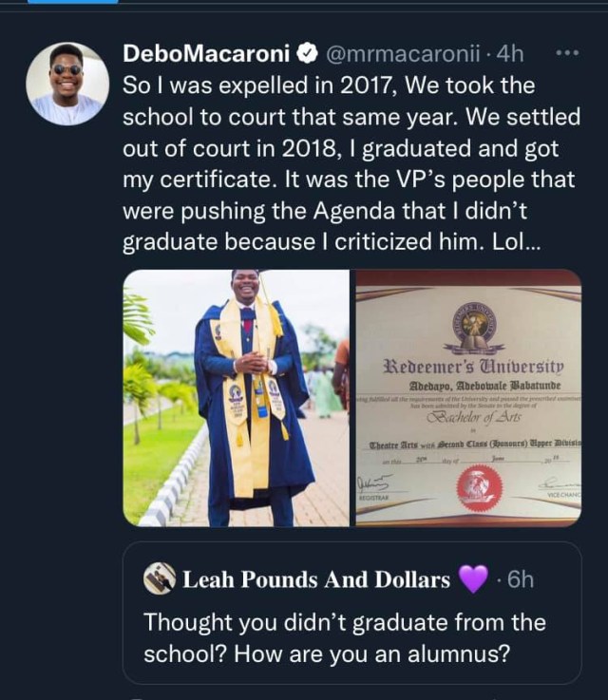Click the verified badge beside DeboMacaroni

pos(308,53)
